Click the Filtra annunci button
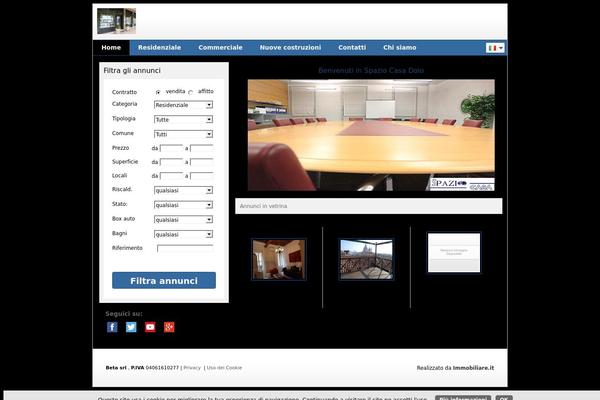Screen dimensions: 600x400 click(x=164, y=280)
